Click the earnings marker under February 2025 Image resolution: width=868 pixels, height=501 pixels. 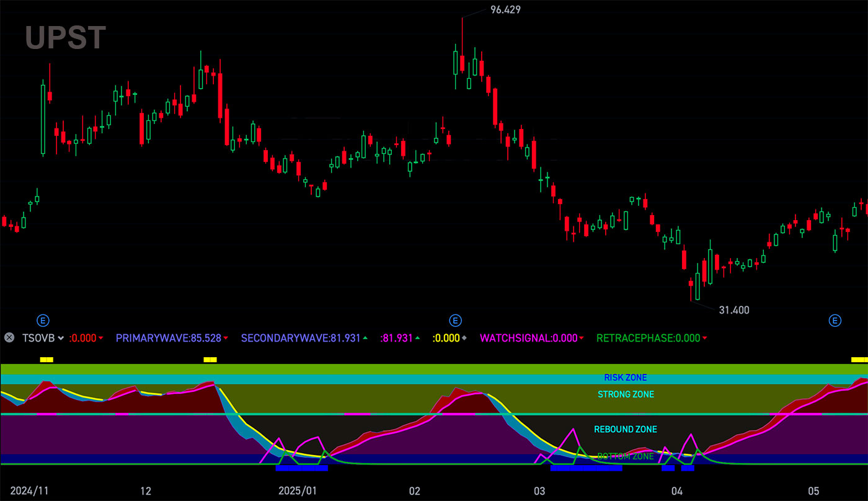point(455,321)
